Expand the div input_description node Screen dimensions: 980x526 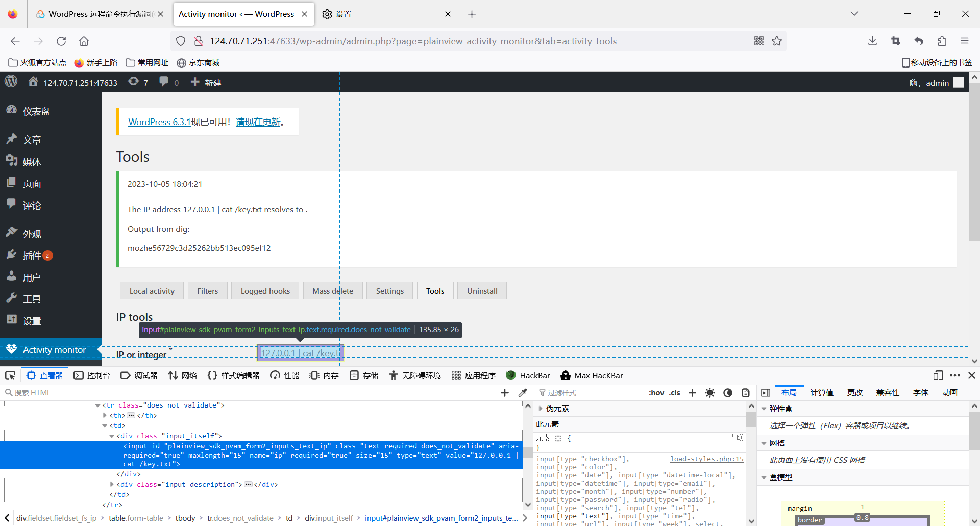(112, 485)
